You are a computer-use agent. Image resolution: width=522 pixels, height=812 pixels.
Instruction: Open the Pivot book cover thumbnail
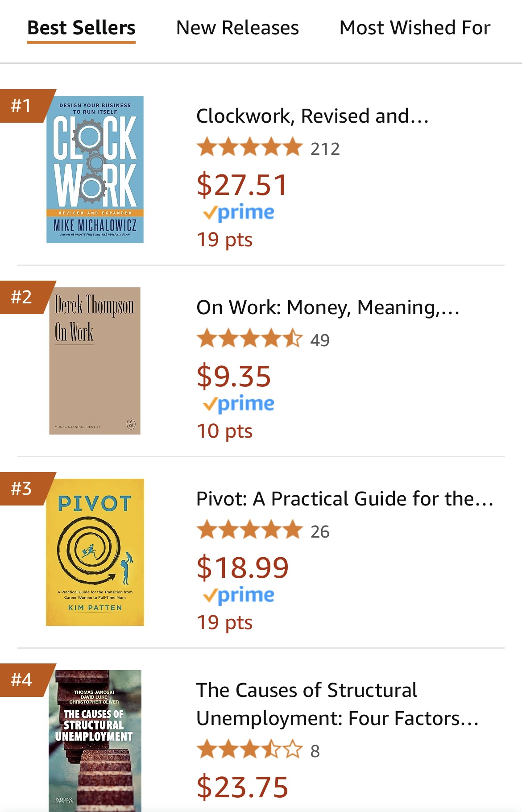pos(95,552)
